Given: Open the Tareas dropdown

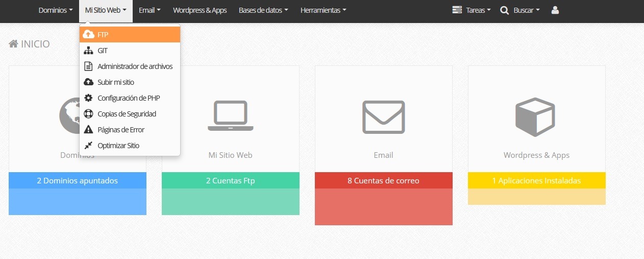Looking at the screenshot, I should click(x=472, y=10).
